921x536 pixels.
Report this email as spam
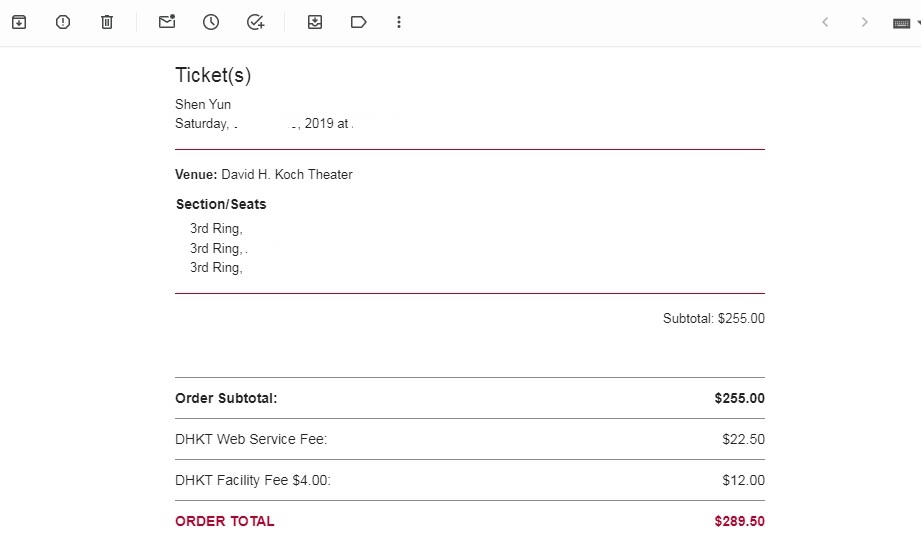[63, 22]
